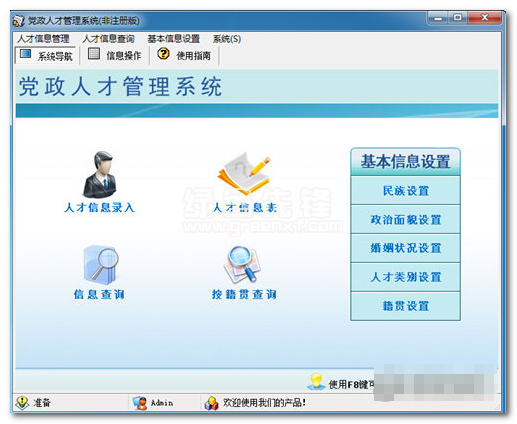This screenshot has height=424, width=517.
Task: Open the 人才信息查询 menu
Action: tap(108, 39)
